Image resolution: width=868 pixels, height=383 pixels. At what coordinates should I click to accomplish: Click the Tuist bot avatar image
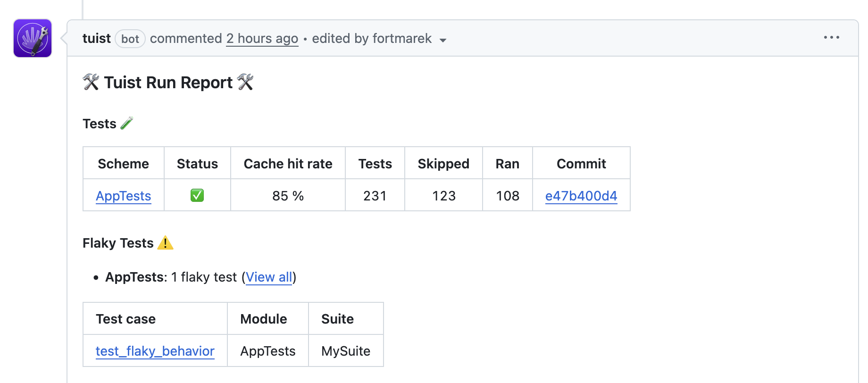point(33,38)
